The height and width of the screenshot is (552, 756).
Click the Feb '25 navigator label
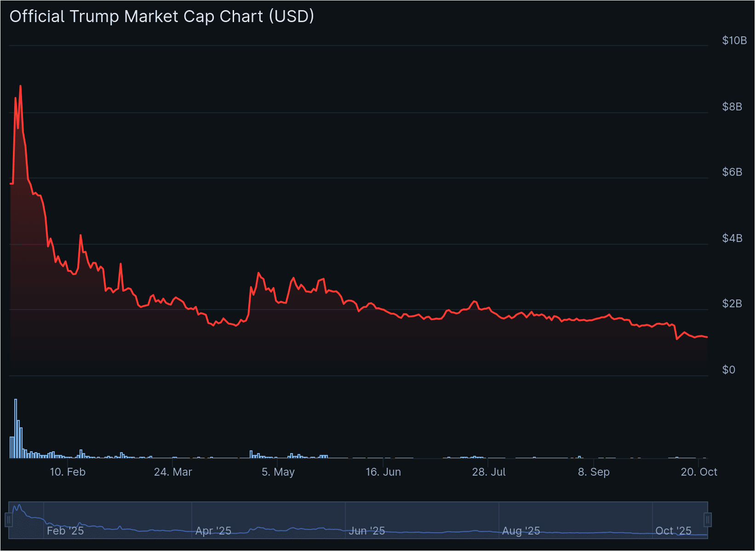tap(65, 531)
